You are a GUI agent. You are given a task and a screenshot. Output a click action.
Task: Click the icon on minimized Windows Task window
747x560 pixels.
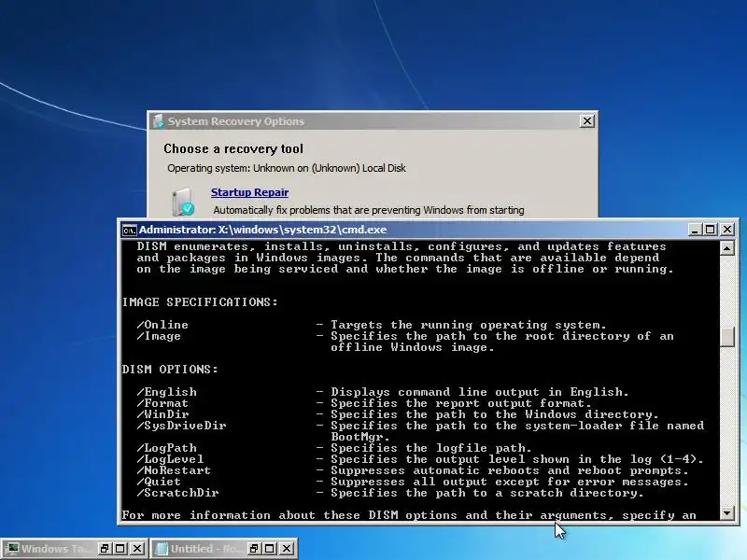click(x=12, y=549)
